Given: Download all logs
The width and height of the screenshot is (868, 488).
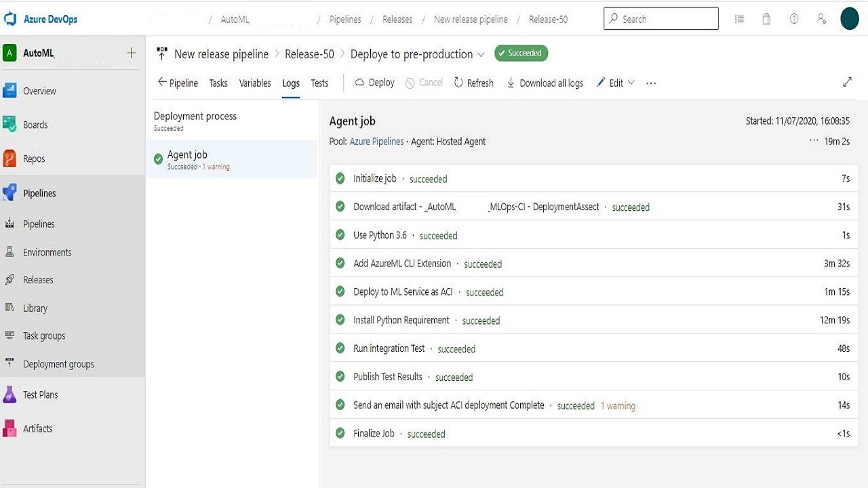Looking at the screenshot, I should [x=545, y=83].
